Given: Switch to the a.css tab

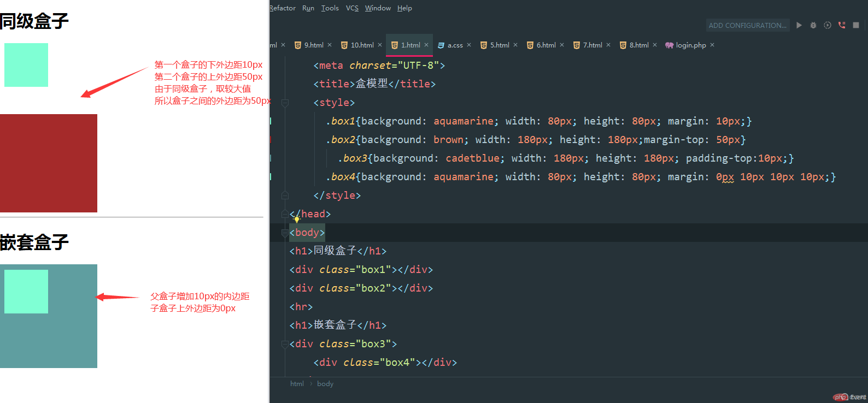Looking at the screenshot, I should [x=455, y=45].
